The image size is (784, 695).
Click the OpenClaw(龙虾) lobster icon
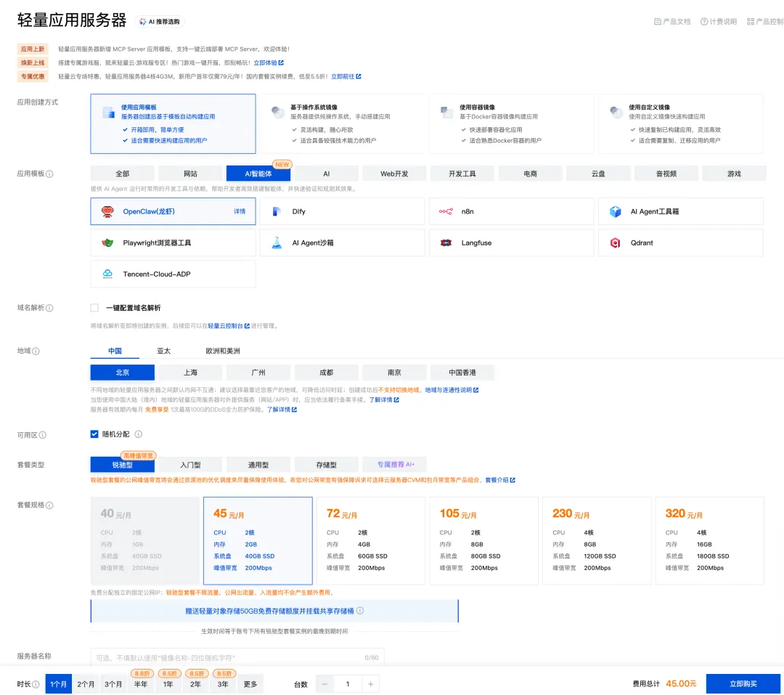(107, 211)
